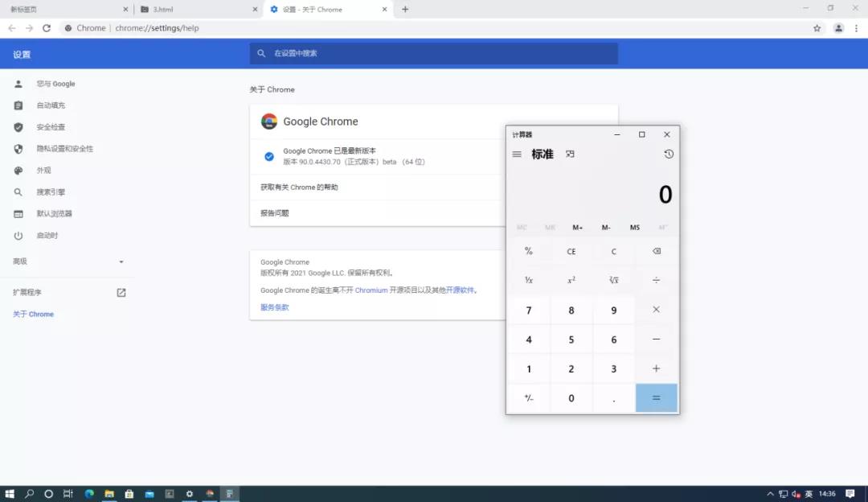Click the equals key in Calculator
This screenshot has height=502, width=868.
click(x=656, y=398)
